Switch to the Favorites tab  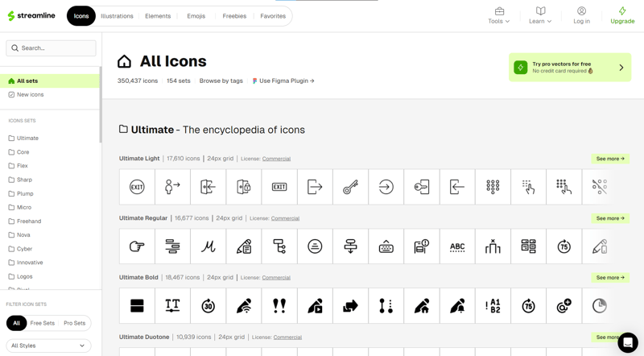(273, 16)
